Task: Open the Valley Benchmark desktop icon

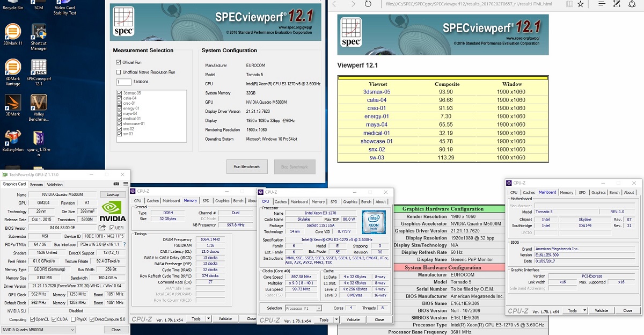Action: (39, 105)
